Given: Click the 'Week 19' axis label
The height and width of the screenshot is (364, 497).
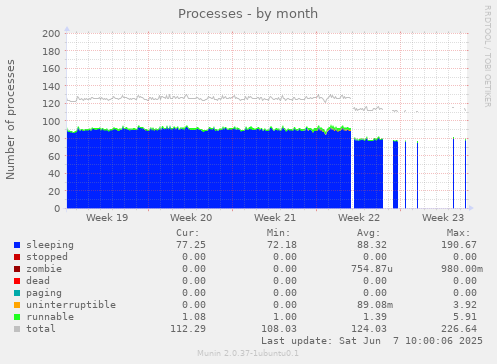Looking at the screenshot, I should tap(107, 218).
